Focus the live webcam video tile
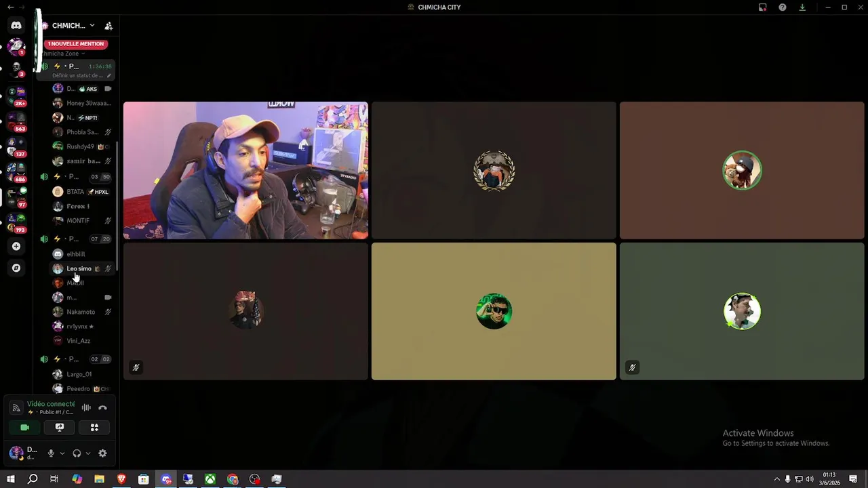This screenshot has height=488, width=868. (x=245, y=171)
